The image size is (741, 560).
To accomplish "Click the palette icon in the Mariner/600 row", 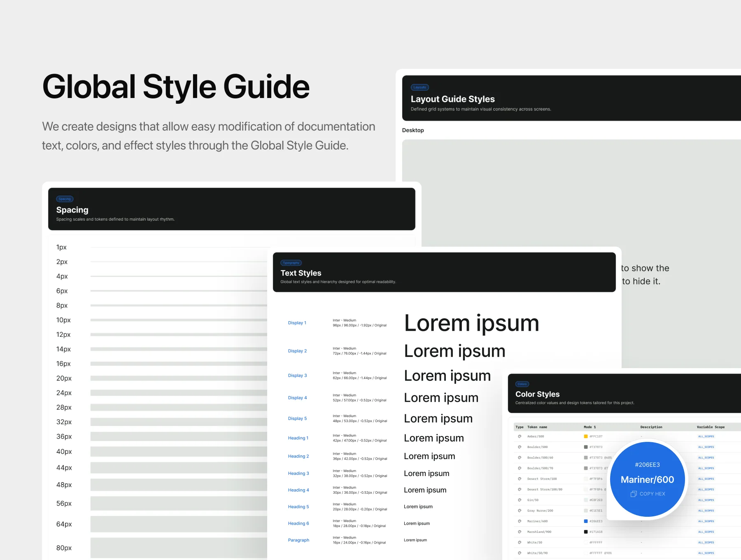I will click(520, 521).
